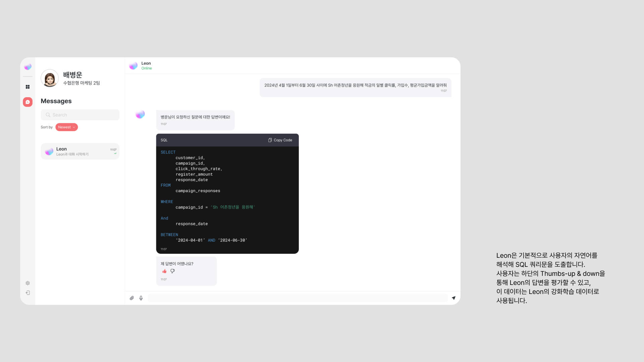Click the 'Sh 어촌청년을 응원해' string in code
The image size is (644, 362).
click(x=233, y=207)
